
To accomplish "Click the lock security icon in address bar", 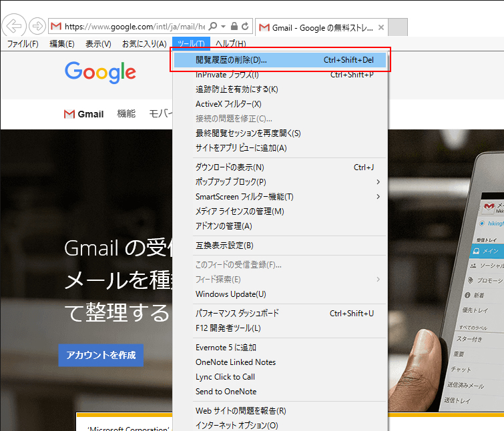I will pos(234,26).
